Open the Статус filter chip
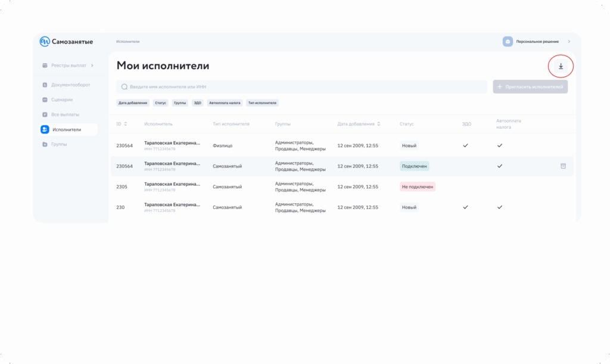 [161, 103]
